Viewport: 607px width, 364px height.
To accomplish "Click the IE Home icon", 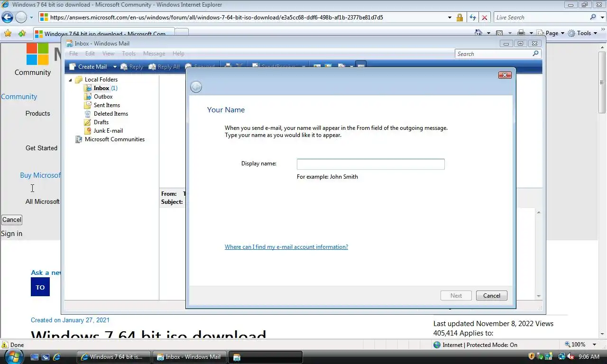I will click(479, 33).
